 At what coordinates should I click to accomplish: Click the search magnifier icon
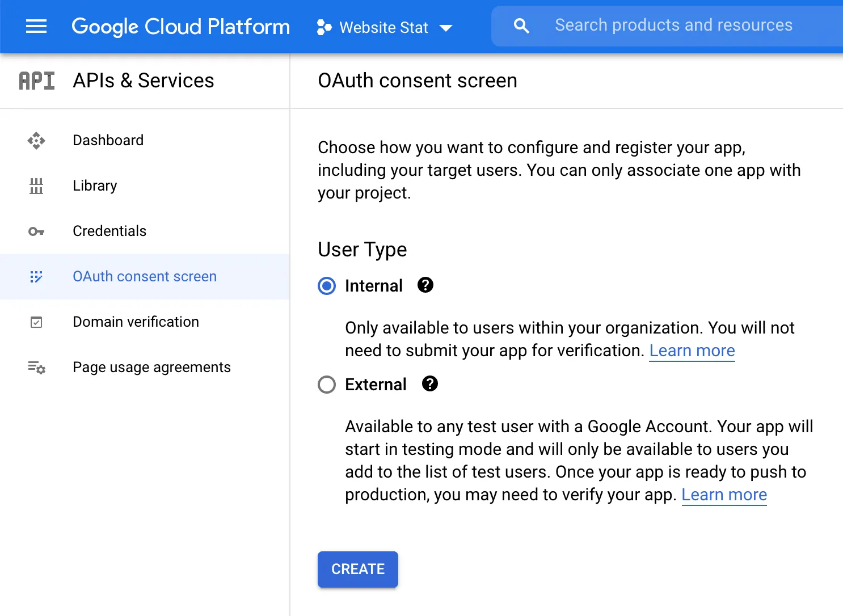click(x=521, y=25)
